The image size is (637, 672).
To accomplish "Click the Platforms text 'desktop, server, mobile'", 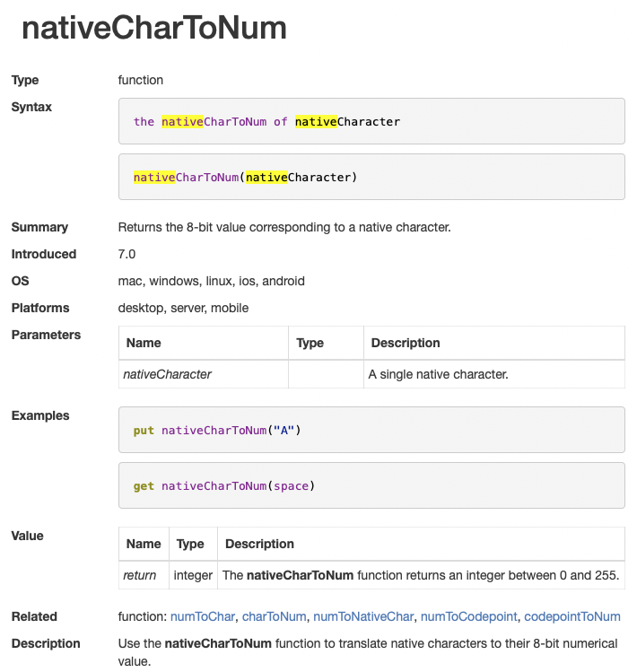I will pyautogui.click(x=184, y=308).
